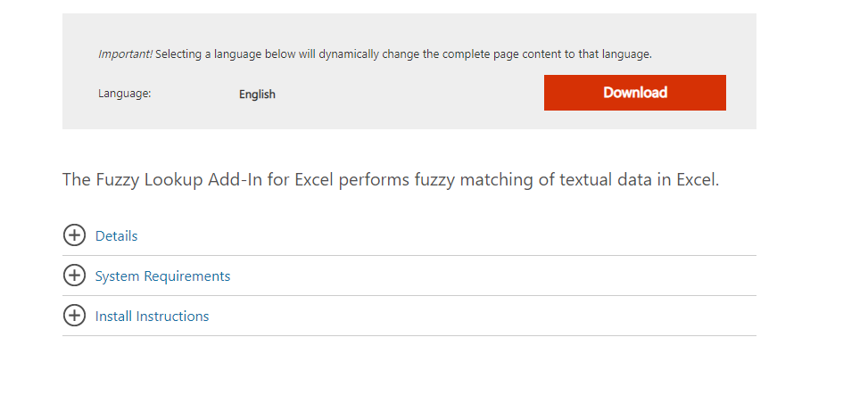Open the Details link text
The width and height of the screenshot is (868, 395).
(x=116, y=235)
